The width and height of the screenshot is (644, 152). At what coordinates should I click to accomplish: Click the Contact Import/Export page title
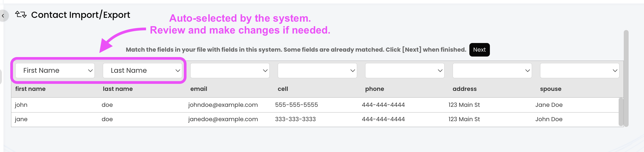(x=80, y=15)
